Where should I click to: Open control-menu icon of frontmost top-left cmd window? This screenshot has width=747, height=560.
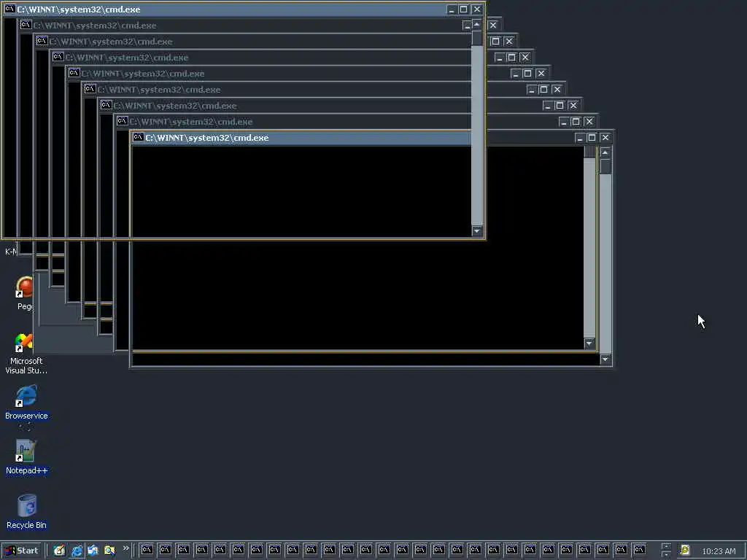click(x=9, y=9)
